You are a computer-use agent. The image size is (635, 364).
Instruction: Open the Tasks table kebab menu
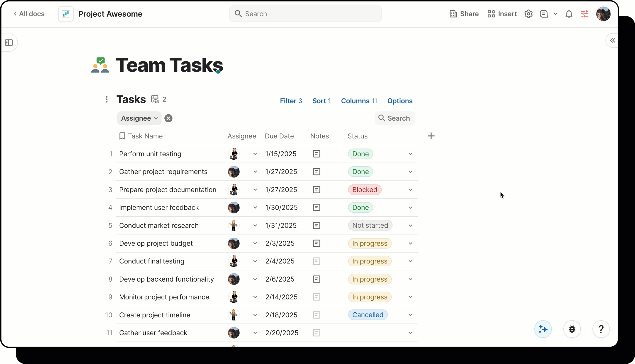pyautogui.click(x=107, y=99)
